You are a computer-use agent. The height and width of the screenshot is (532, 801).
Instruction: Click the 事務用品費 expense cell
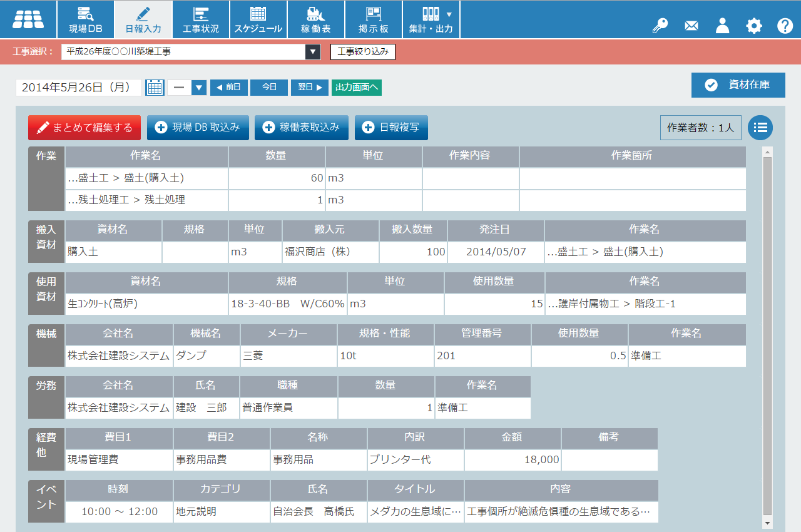click(222, 460)
